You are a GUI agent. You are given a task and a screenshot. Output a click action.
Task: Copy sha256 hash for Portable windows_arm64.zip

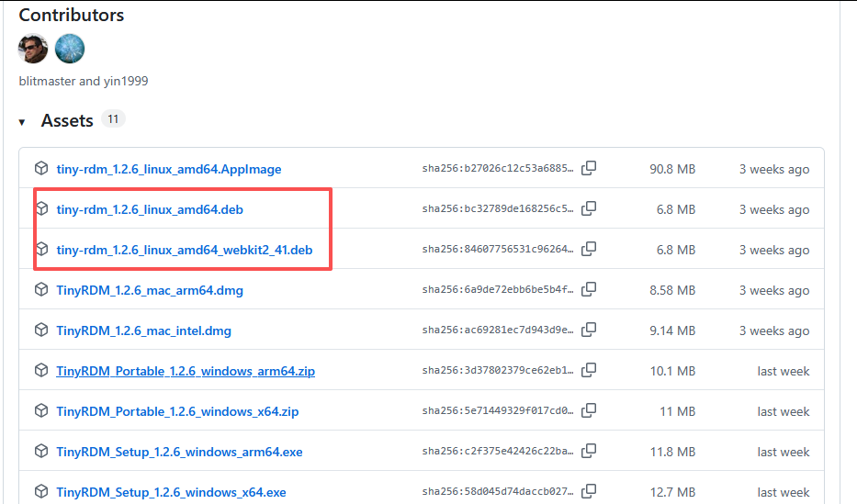point(589,370)
